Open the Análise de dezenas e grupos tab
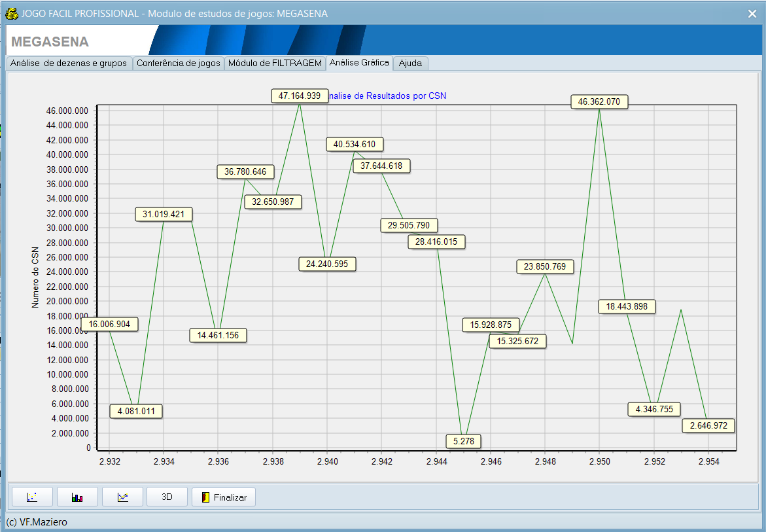 pos(69,63)
